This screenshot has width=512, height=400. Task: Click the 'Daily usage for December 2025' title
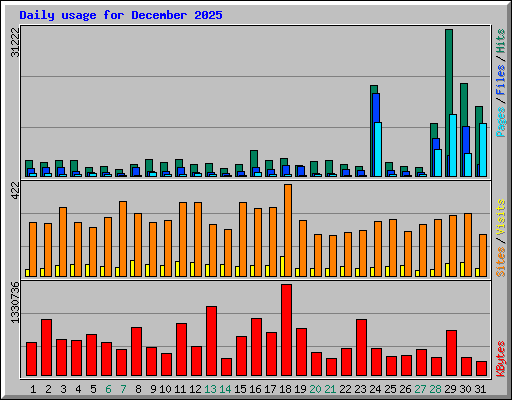(121, 15)
